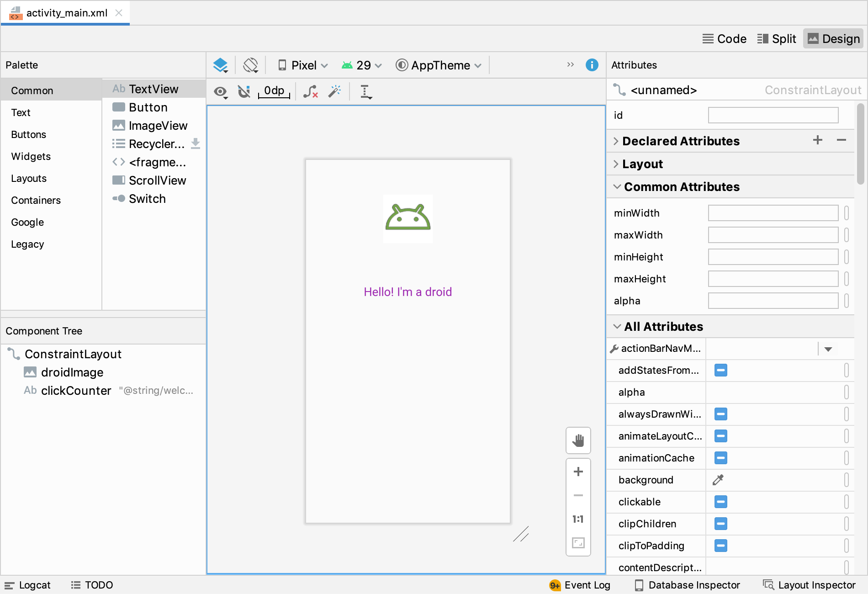The width and height of the screenshot is (868, 594).
Task: Click the id input field
Action: 773,115
